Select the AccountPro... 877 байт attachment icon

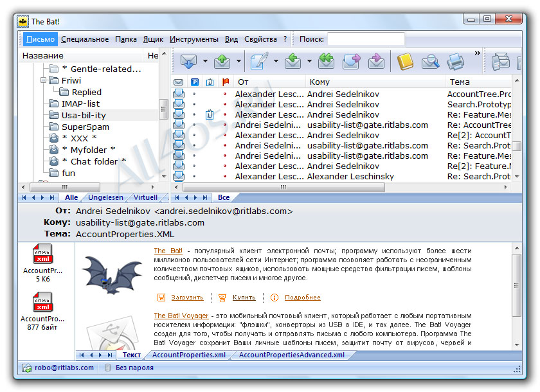coord(42,302)
